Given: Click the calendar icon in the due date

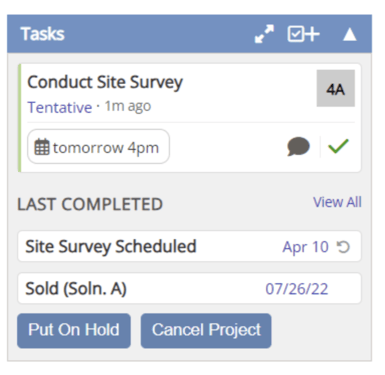Looking at the screenshot, I should coord(42,147).
